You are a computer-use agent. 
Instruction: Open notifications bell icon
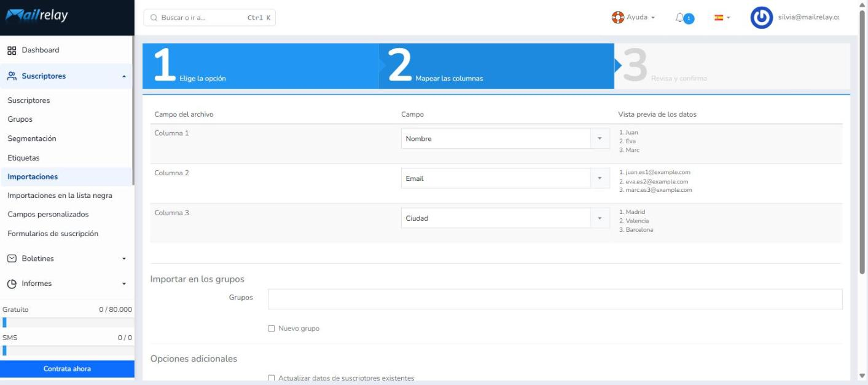(x=679, y=18)
